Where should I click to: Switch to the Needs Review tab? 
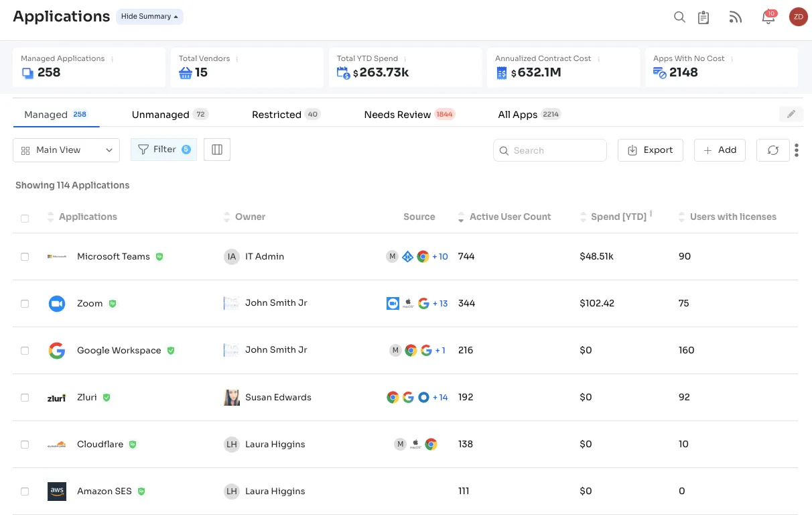pyautogui.click(x=409, y=115)
